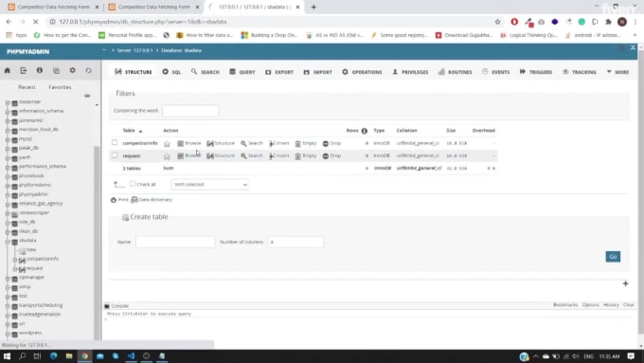Screen dimensions: 644x363
Task: Open the Privileges tab
Action: (410, 72)
